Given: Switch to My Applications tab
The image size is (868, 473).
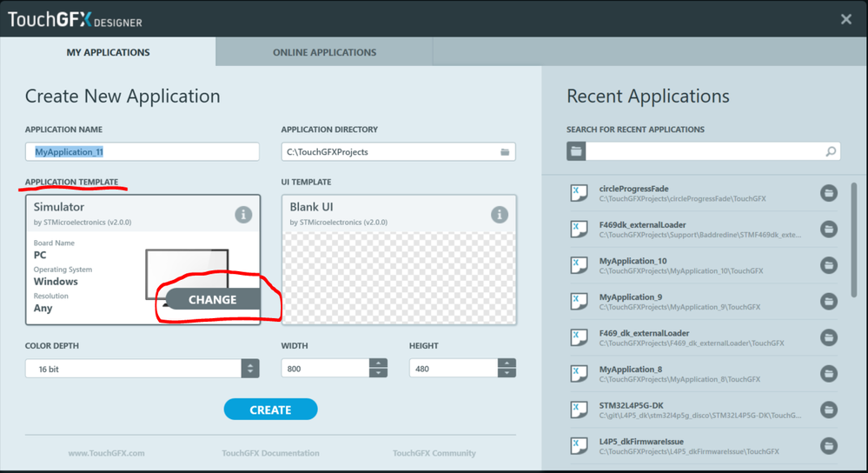Looking at the screenshot, I should click(108, 52).
